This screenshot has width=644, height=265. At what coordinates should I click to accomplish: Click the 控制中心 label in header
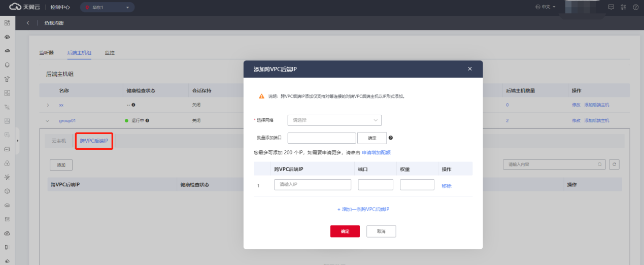[60, 7]
